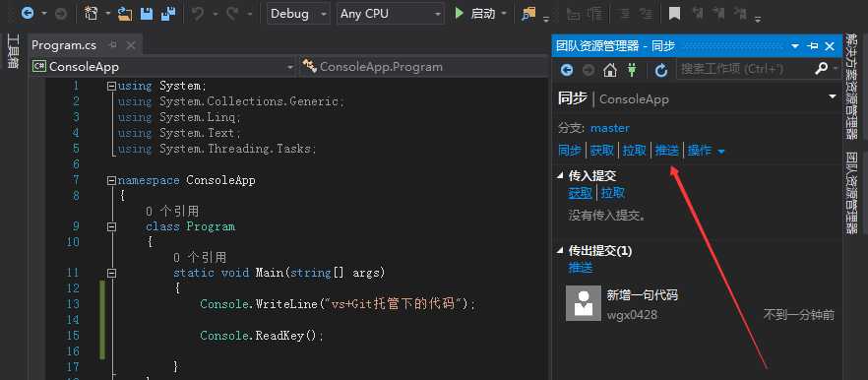This screenshot has height=380, width=868.
Task: Click the magnifier icon in work item search
Action: tap(822, 69)
